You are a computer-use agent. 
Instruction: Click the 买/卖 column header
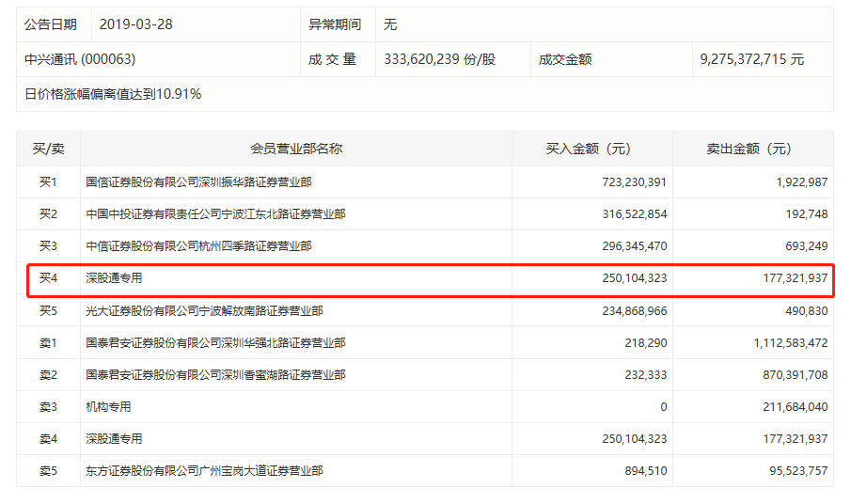point(48,149)
